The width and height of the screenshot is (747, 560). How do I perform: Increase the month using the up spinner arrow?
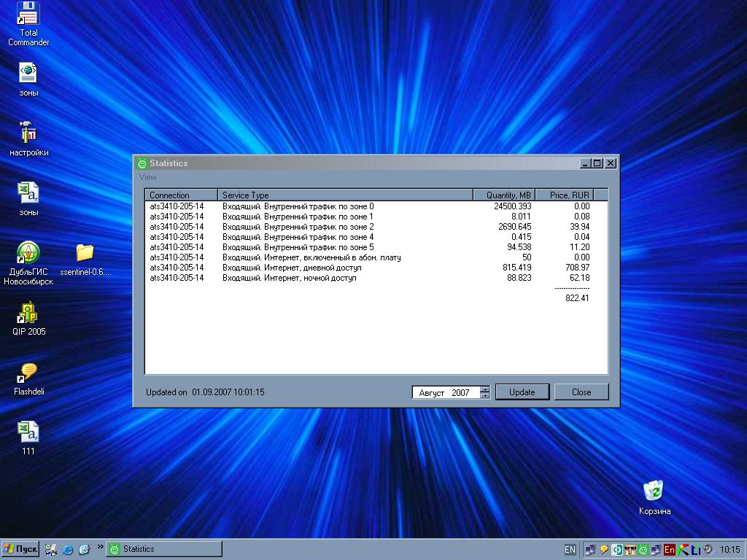[485, 389]
